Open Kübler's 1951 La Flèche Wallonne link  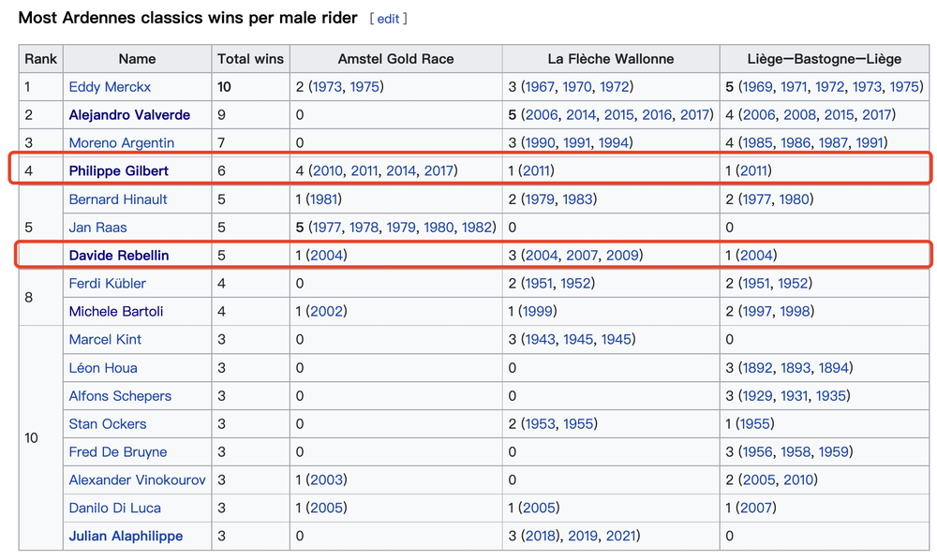(x=539, y=283)
